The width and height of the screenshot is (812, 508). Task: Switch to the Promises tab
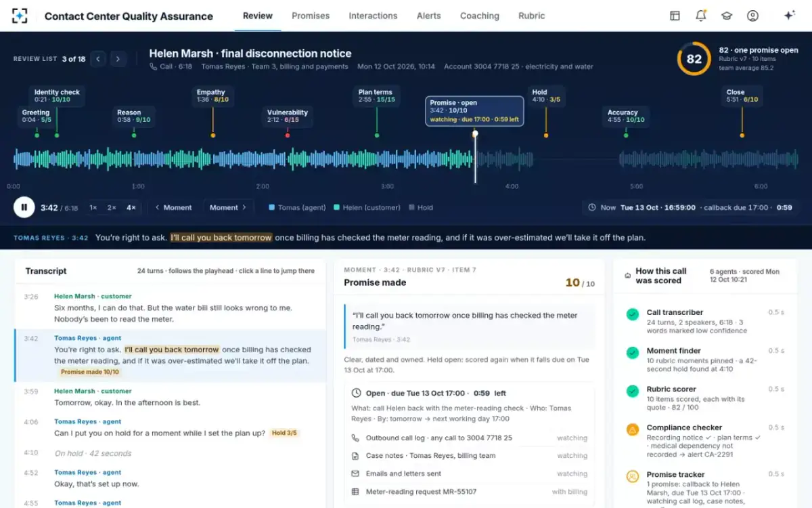coord(311,16)
